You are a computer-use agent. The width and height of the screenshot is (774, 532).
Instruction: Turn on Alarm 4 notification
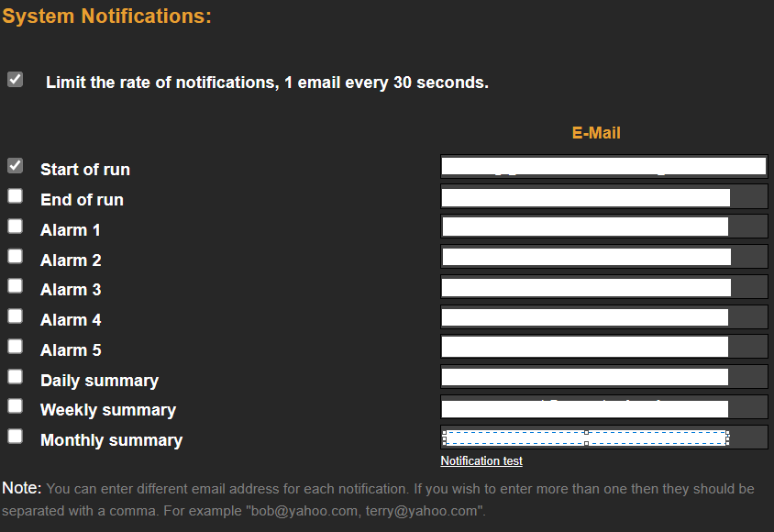point(15,316)
